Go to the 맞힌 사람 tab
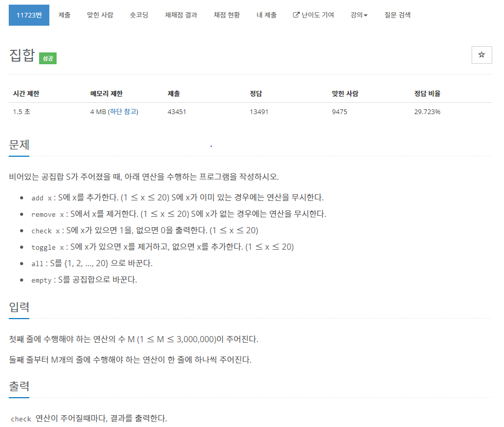Screen dimensions: 504x427 (100, 15)
